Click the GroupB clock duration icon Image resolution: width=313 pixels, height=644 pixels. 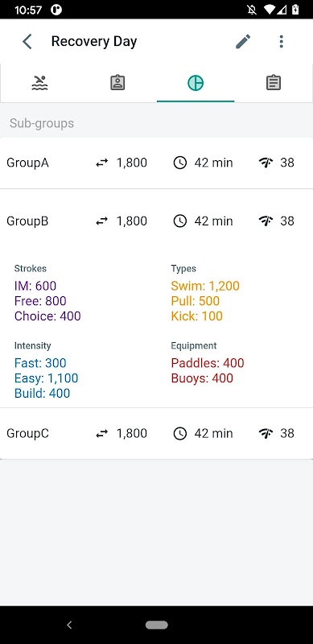pos(180,221)
